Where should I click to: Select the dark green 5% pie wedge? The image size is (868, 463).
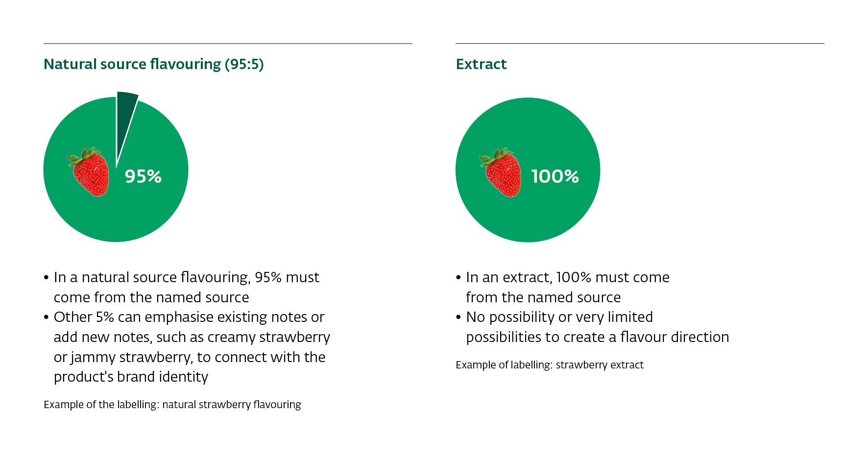(125, 110)
